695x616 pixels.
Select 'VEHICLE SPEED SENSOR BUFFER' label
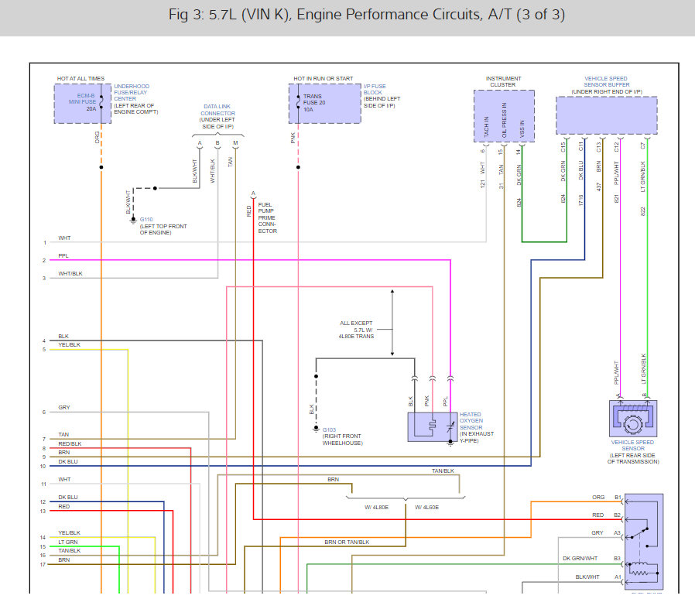click(x=606, y=81)
